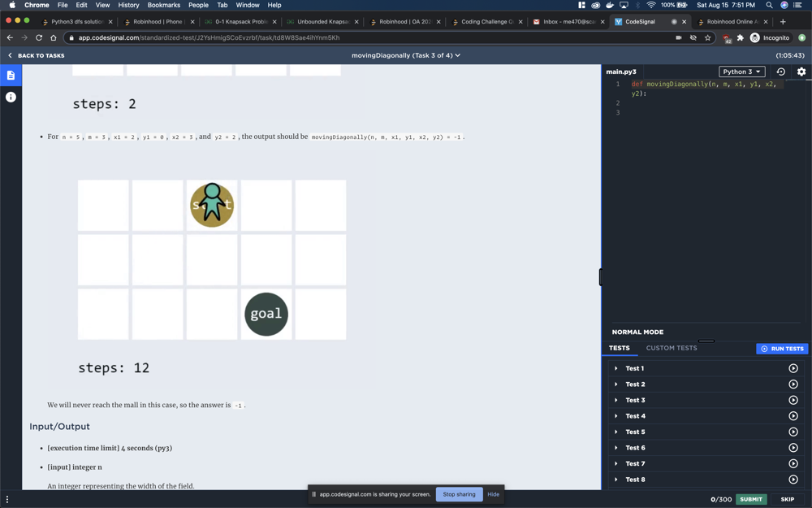Open the movingDiagonally task selector dropdown
This screenshot has height=508, width=812.
click(406, 55)
